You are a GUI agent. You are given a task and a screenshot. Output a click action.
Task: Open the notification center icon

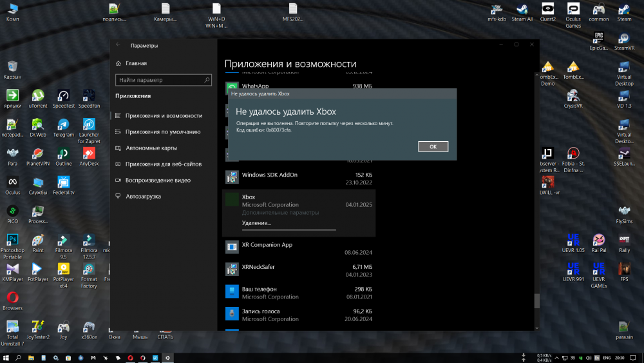633,358
